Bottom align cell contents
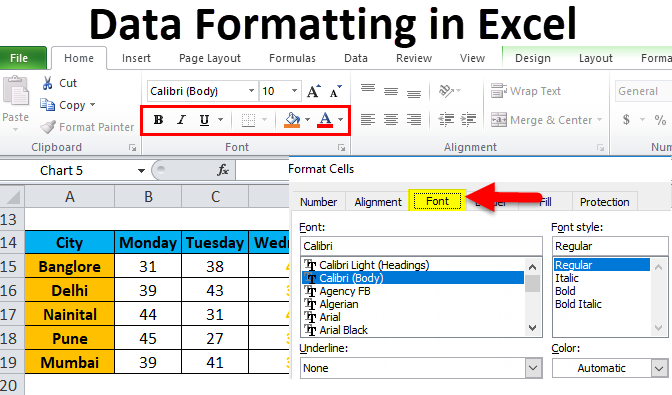 [x=414, y=93]
